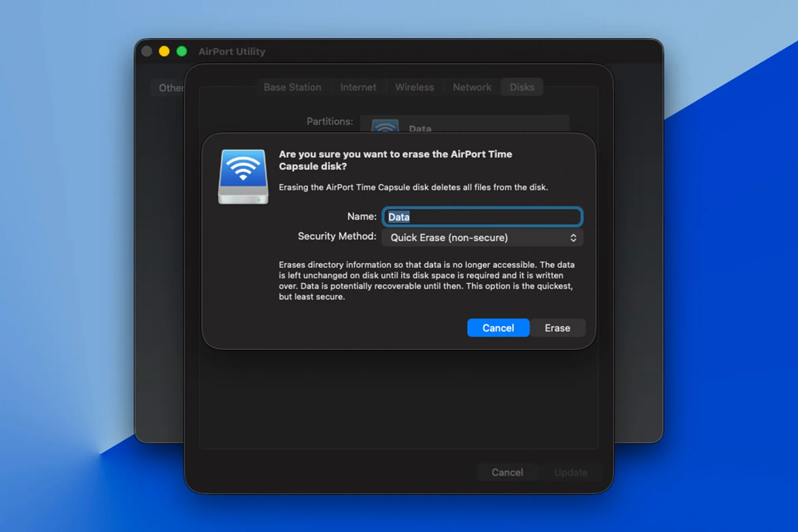
Task: Switch to the Wireless tab
Action: point(414,87)
